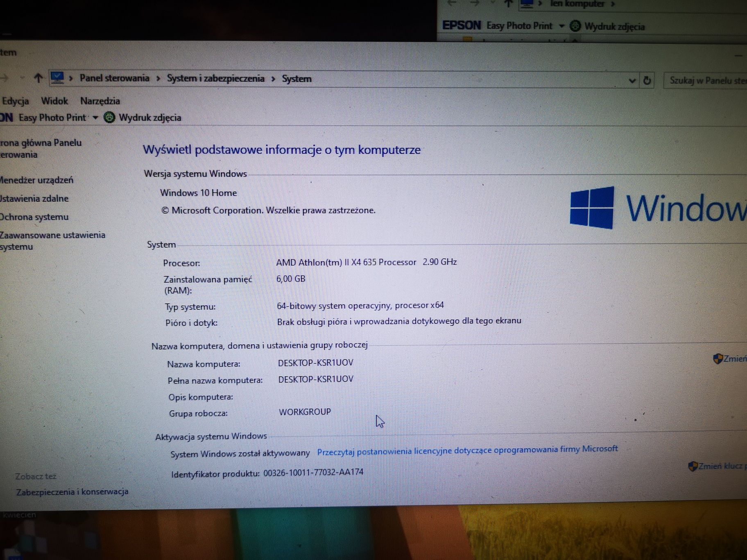This screenshot has width=747, height=560.
Task: Click Wydruk zdjęcia icon in background window
Action: coord(575,26)
